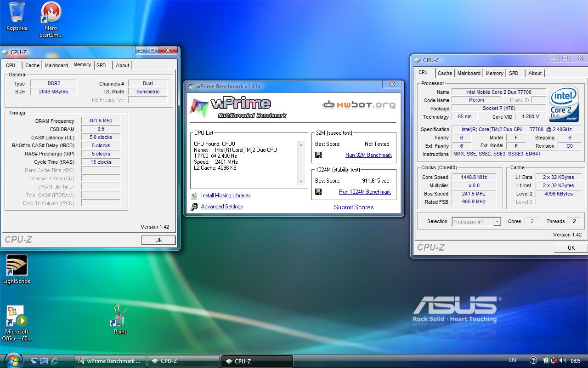The height and width of the screenshot is (368, 588).
Task: Open Advanced Settings link
Action: point(222,207)
